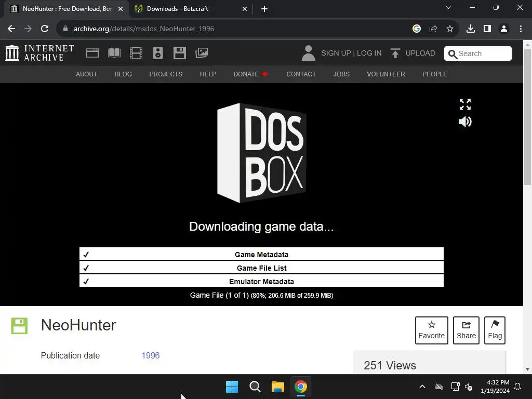Click the Chrome taskbar icon
The height and width of the screenshot is (399, 532).
pyautogui.click(x=301, y=387)
